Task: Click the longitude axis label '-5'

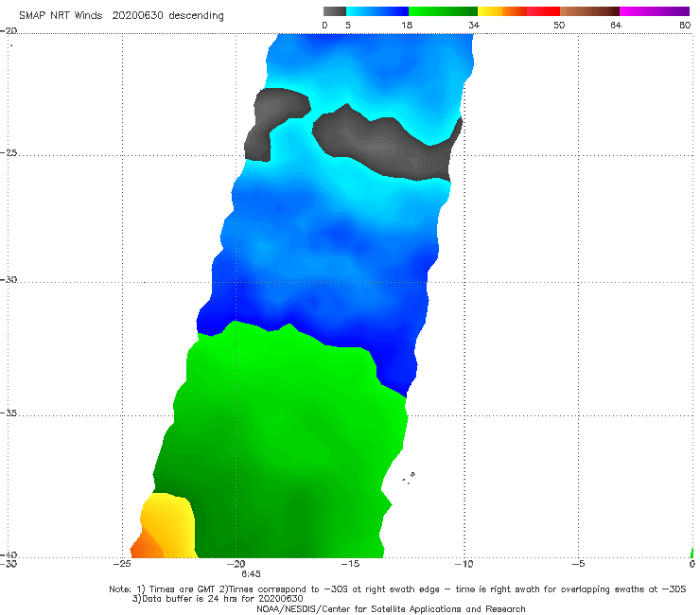Action: click(578, 564)
